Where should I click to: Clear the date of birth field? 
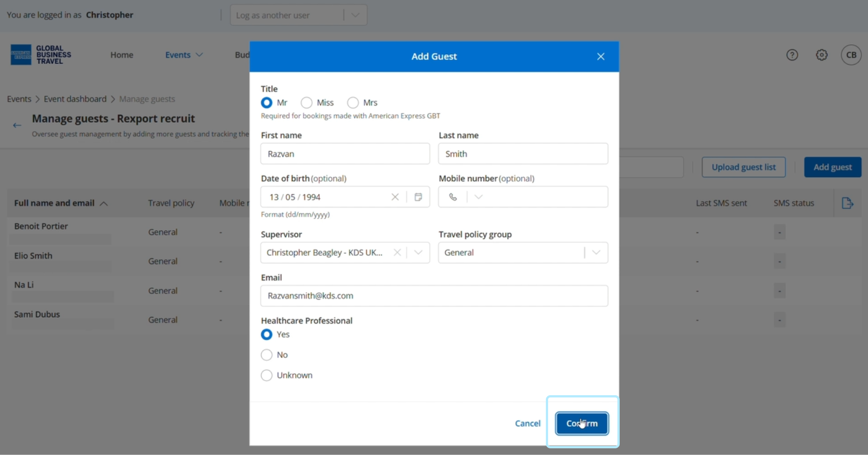[395, 197]
